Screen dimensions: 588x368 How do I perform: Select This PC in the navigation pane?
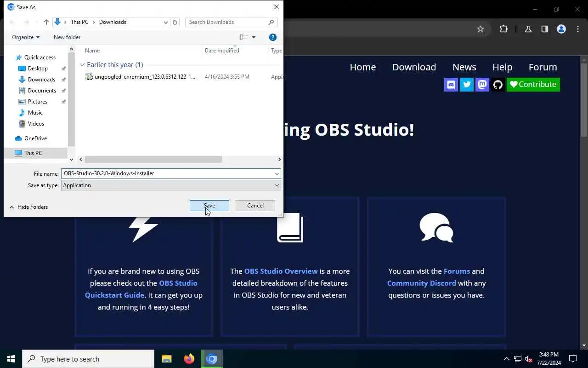(33, 153)
